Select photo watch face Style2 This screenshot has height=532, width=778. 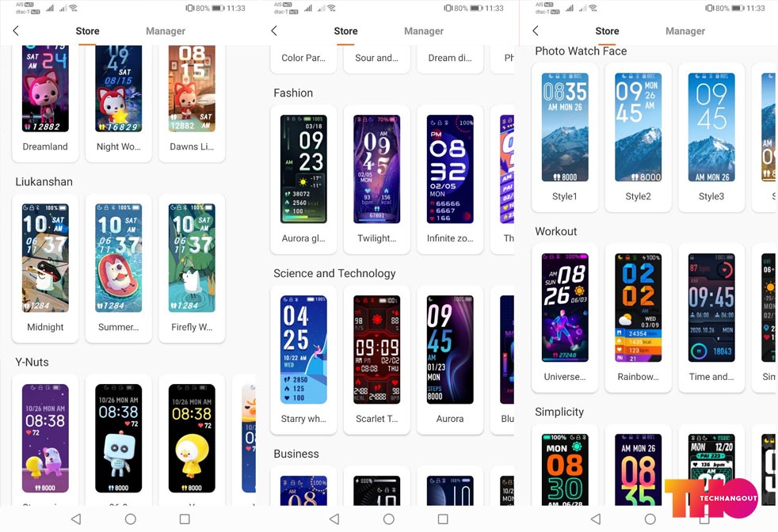click(x=638, y=137)
